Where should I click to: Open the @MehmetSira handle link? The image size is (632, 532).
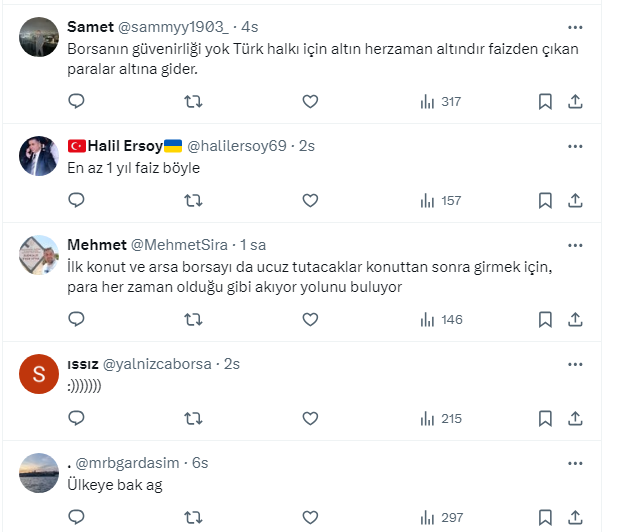click(x=180, y=245)
